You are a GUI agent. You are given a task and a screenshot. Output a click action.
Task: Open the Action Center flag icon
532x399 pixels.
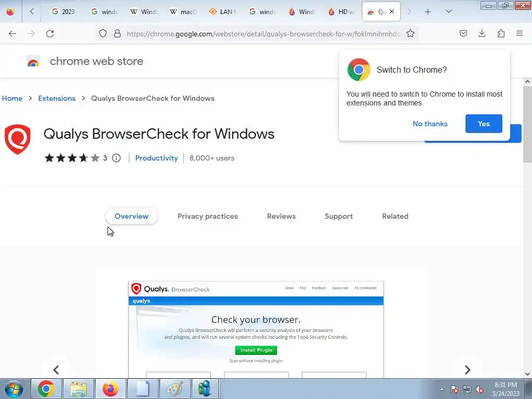click(454, 389)
